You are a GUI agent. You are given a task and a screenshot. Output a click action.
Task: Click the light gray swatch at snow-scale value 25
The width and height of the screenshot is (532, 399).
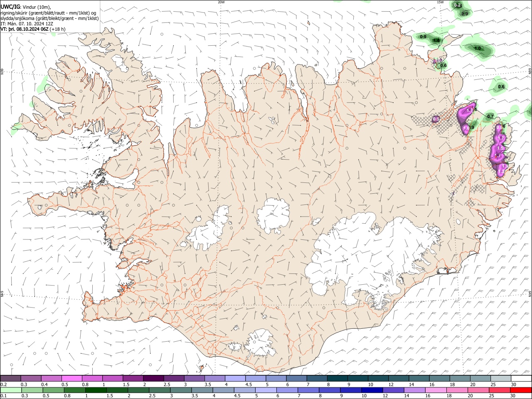(501, 378)
